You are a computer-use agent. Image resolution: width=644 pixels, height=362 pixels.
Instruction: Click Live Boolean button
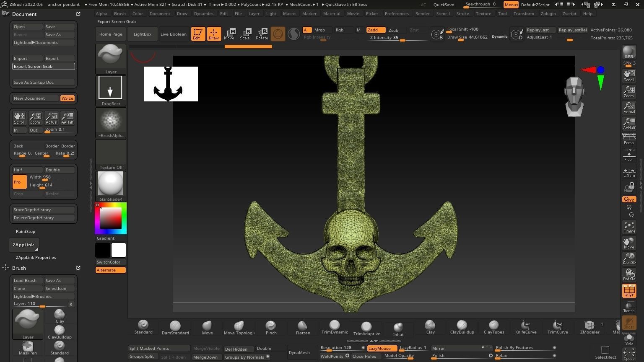[x=173, y=34]
